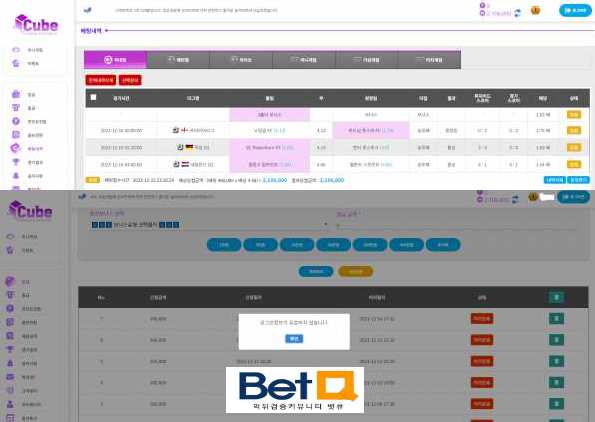Click the gold coin icon in the upper top bar

[535, 10]
